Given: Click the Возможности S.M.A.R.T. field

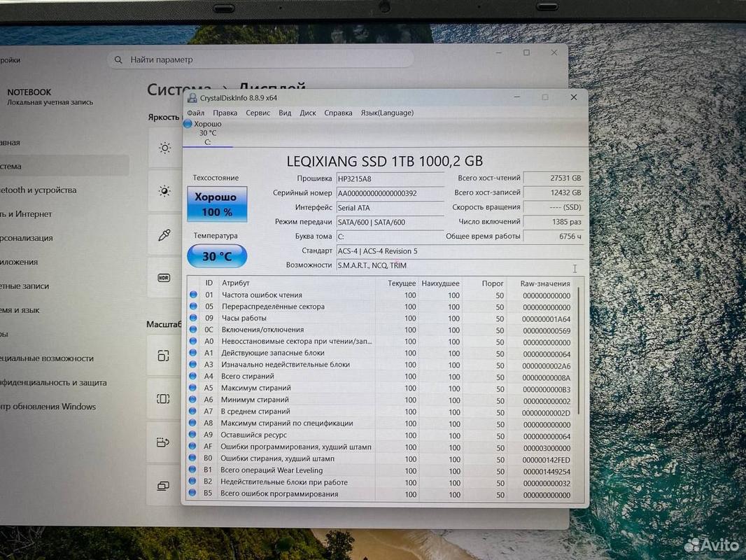Looking at the screenshot, I should 460,265.
